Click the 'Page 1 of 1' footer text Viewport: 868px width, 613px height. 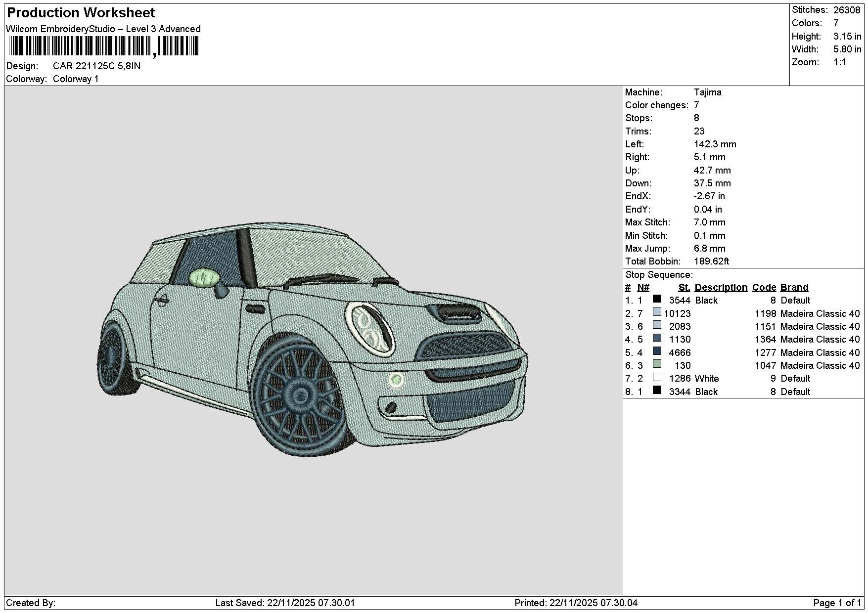coord(837,603)
